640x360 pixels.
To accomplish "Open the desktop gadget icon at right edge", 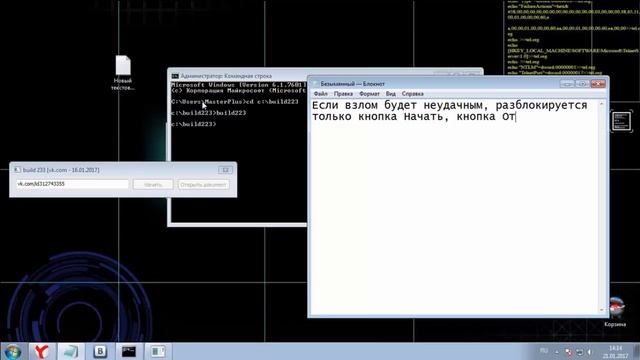I will tap(622, 122).
